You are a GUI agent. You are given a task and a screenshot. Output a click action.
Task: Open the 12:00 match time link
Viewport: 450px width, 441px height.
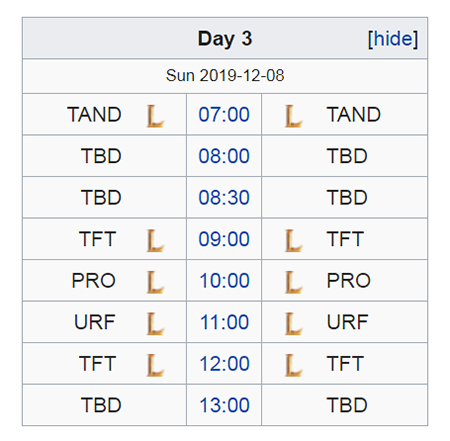click(x=224, y=363)
